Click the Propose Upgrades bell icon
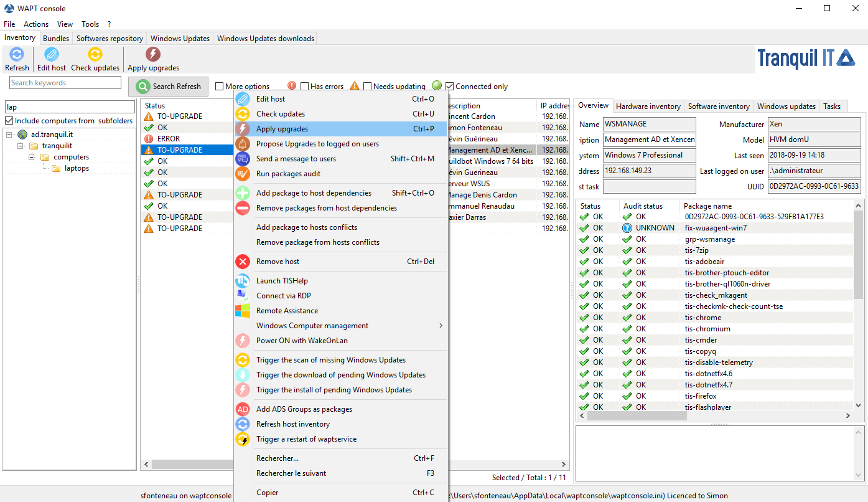Screen dimensions: 868x502 click(x=243, y=144)
